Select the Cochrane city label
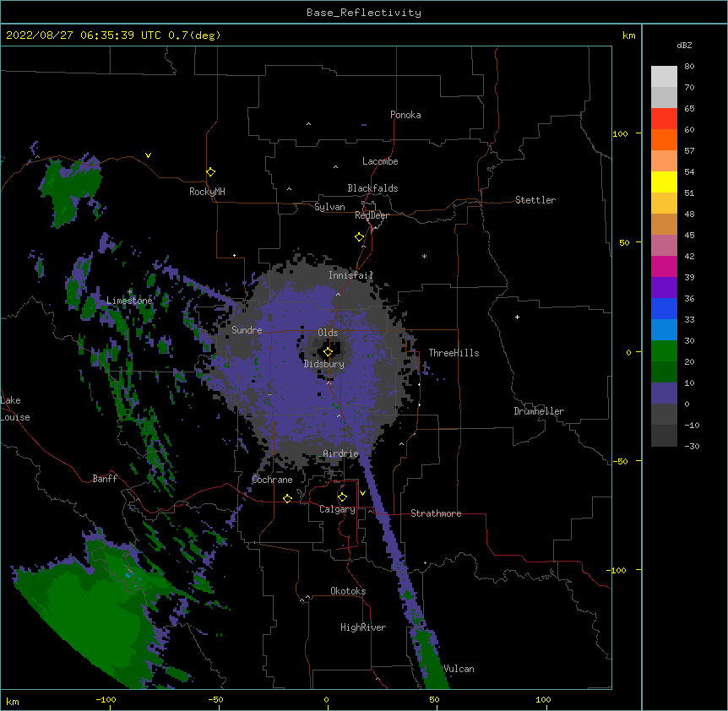Image resolution: width=728 pixels, height=711 pixels. 272,480
